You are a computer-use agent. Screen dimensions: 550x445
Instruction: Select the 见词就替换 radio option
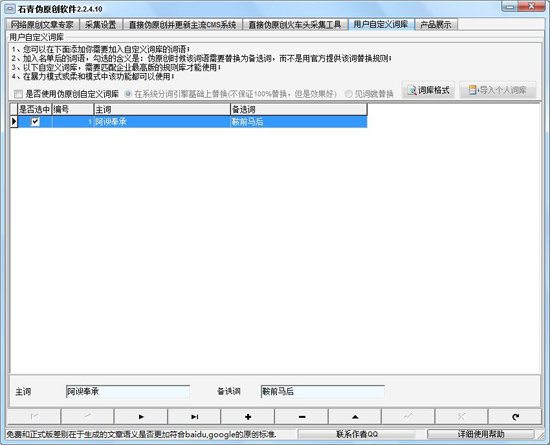[348, 94]
